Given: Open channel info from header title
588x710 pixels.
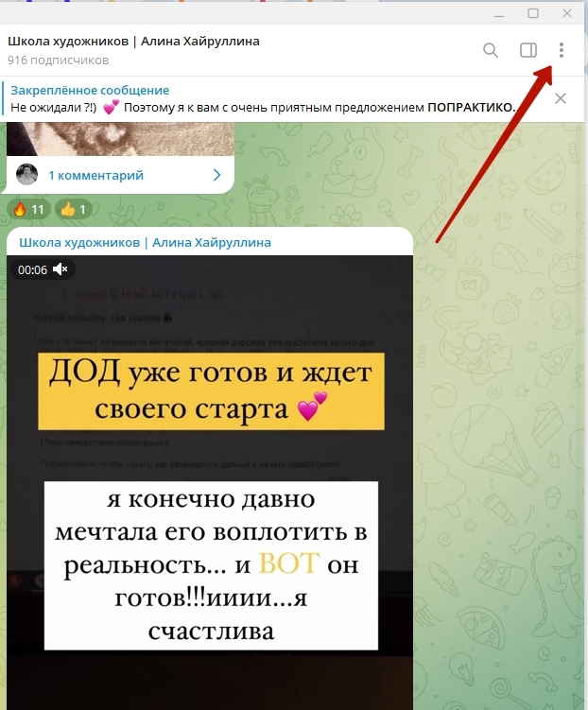Looking at the screenshot, I should pyautogui.click(x=133, y=42).
